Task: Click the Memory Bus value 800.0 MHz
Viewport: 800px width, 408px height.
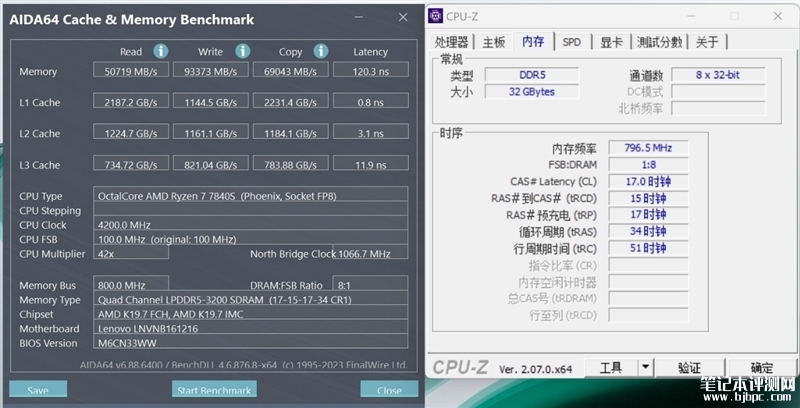Action: 131,283
